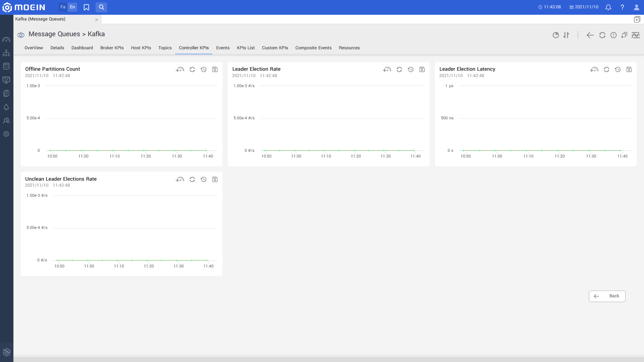Click the header clock showing 11:43:08
The width and height of the screenshot is (644, 362).
point(550,7)
